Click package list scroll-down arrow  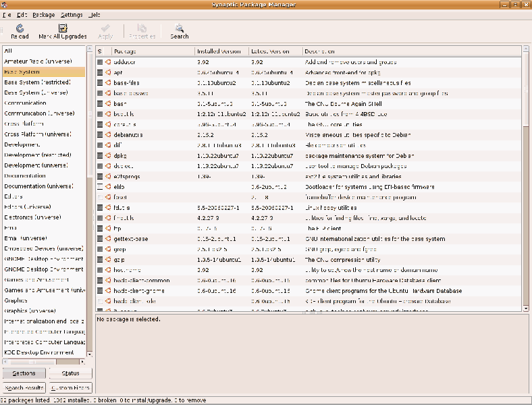(x=525, y=308)
